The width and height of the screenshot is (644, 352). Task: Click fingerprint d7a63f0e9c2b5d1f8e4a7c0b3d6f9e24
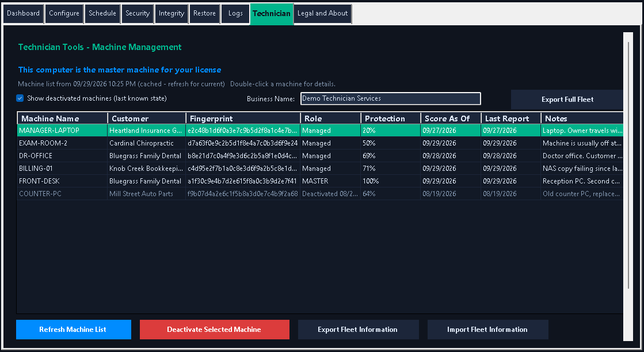tap(243, 143)
